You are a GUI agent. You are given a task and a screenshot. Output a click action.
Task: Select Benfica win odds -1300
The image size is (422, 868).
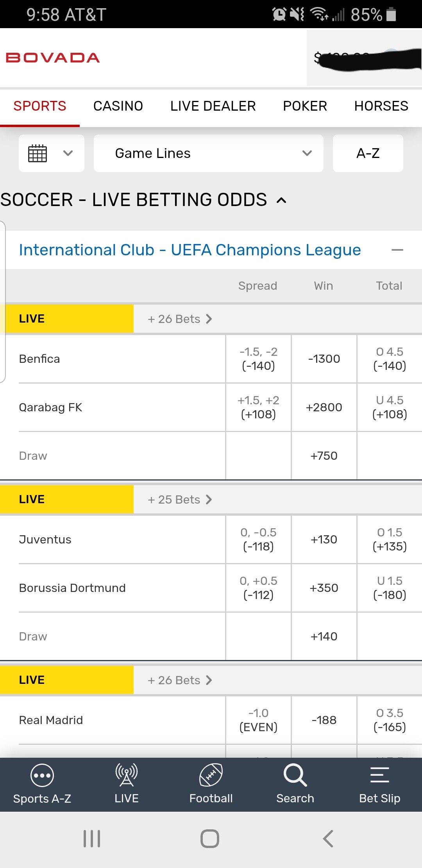(x=324, y=359)
